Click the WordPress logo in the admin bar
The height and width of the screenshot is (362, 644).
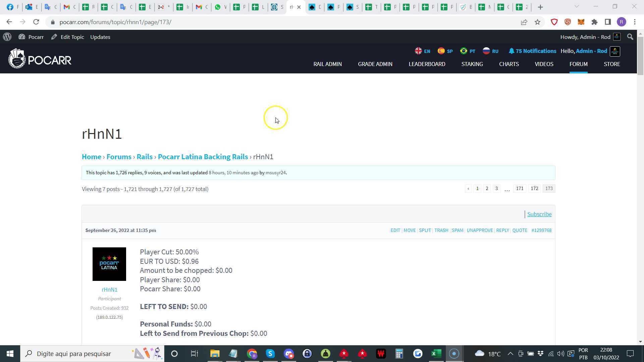coord(7,37)
